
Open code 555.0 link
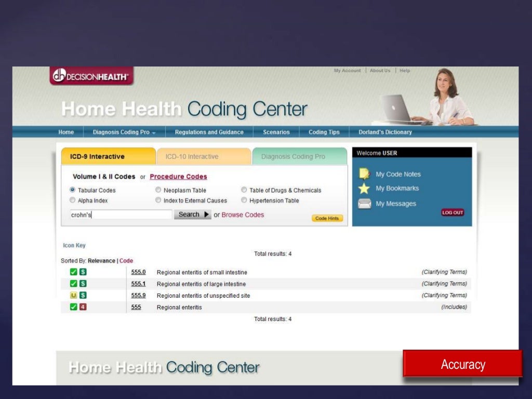click(x=138, y=272)
